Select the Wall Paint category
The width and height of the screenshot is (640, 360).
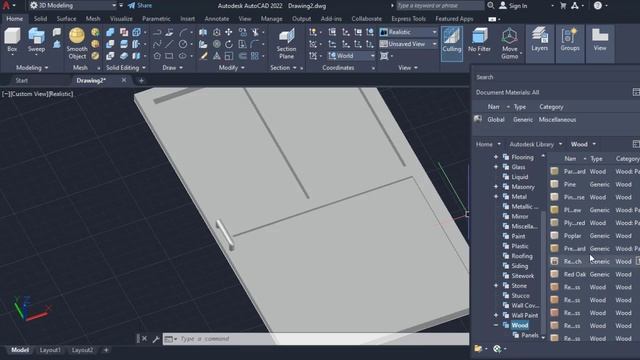coord(524,315)
